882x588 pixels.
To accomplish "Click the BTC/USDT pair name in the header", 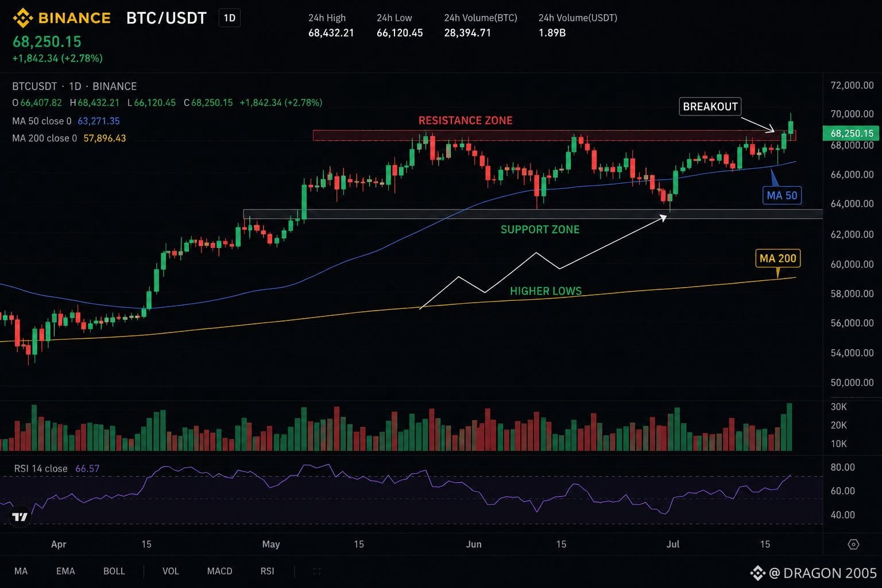I will pos(167,18).
